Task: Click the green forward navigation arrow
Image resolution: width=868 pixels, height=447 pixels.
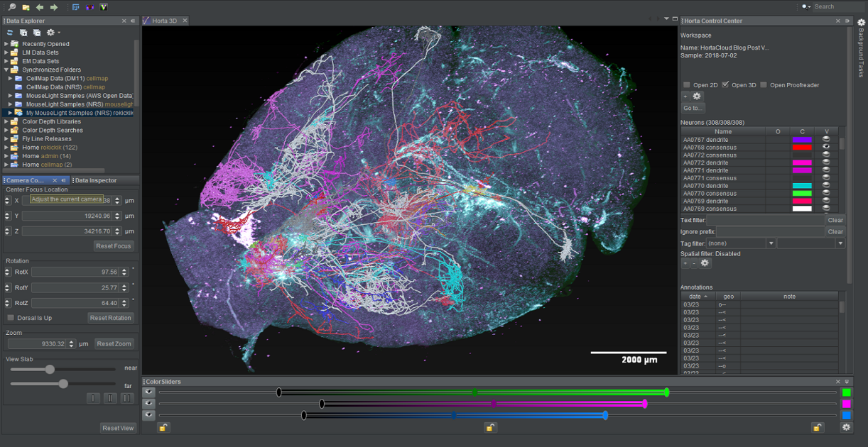Action: point(53,7)
